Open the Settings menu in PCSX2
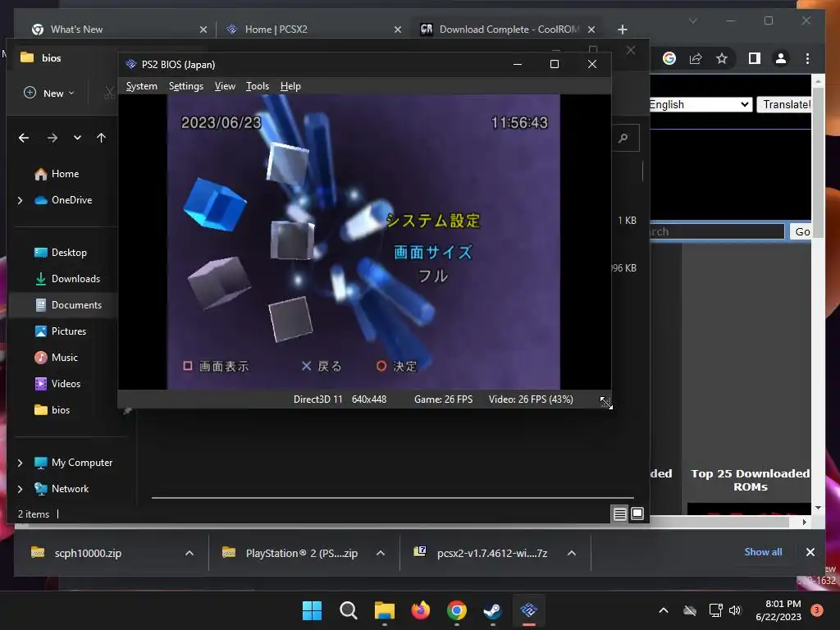 [186, 86]
